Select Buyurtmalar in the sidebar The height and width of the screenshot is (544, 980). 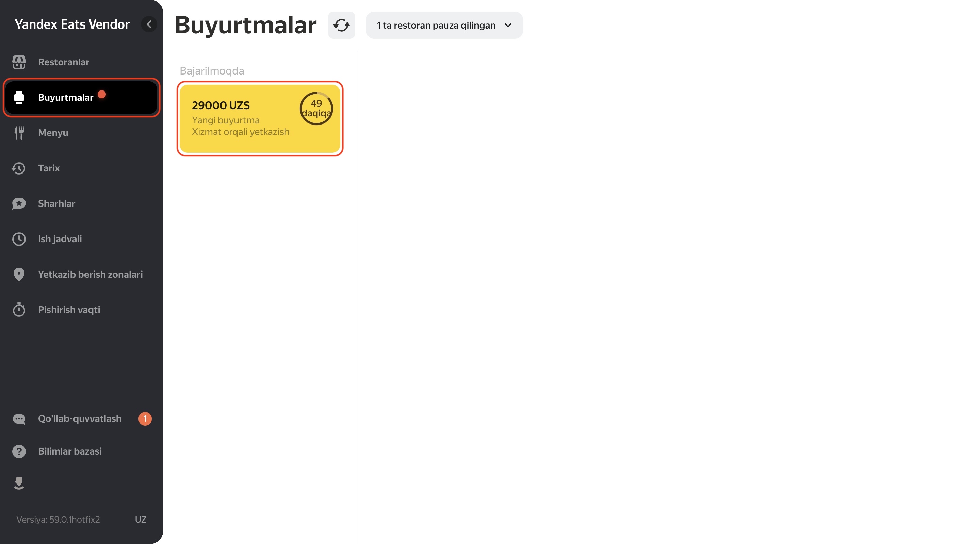(x=81, y=97)
